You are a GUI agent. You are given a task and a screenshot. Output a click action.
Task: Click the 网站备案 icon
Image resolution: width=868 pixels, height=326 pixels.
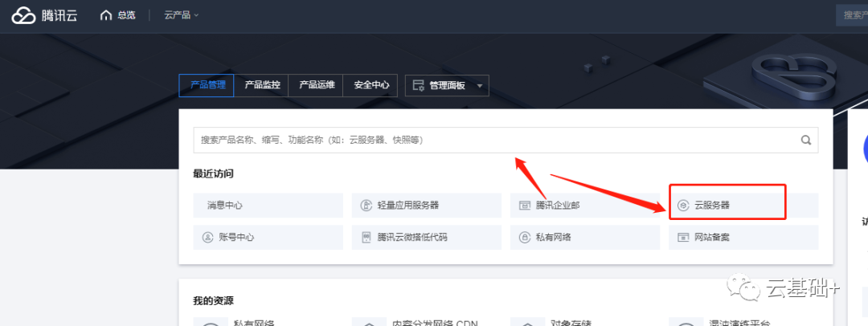coord(683,238)
